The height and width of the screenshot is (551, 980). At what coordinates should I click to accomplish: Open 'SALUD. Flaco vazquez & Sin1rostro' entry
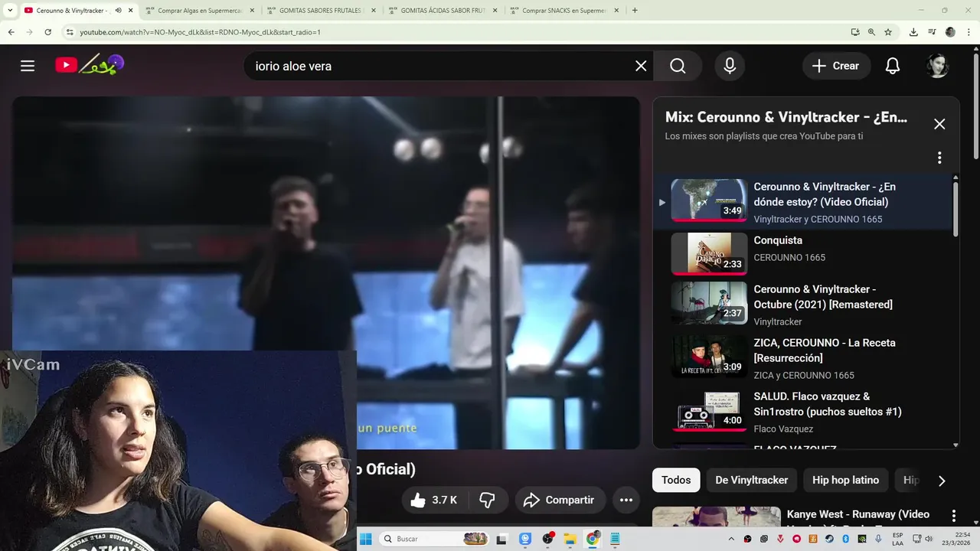click(x=803, y=411)
